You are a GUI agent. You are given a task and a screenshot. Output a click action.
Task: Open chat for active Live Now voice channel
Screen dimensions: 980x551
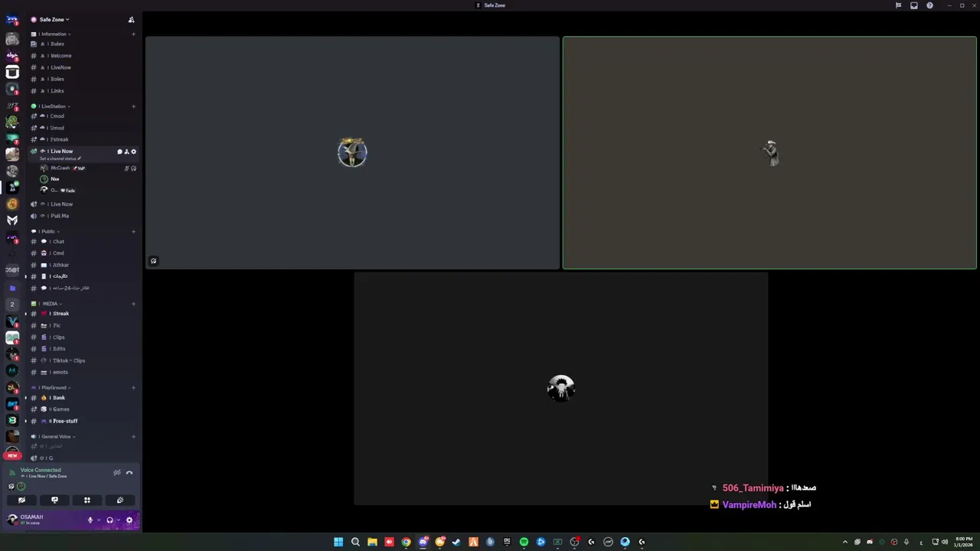pos(119,152)
